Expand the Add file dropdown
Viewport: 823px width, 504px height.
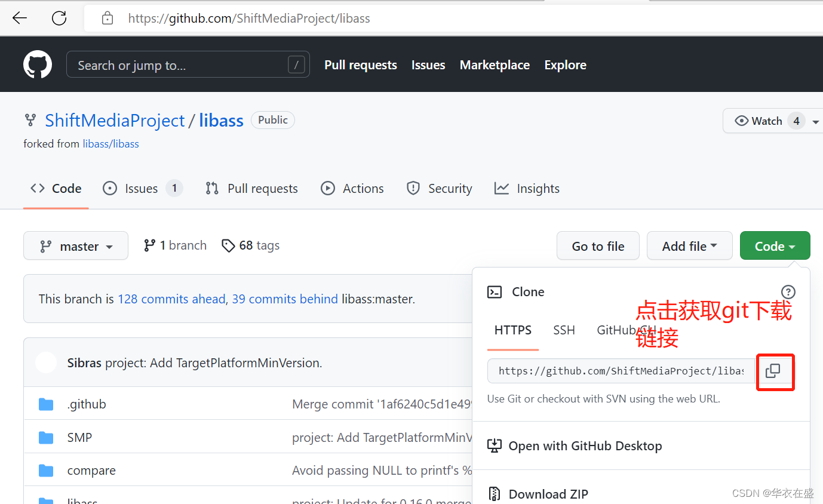(690, 246)
